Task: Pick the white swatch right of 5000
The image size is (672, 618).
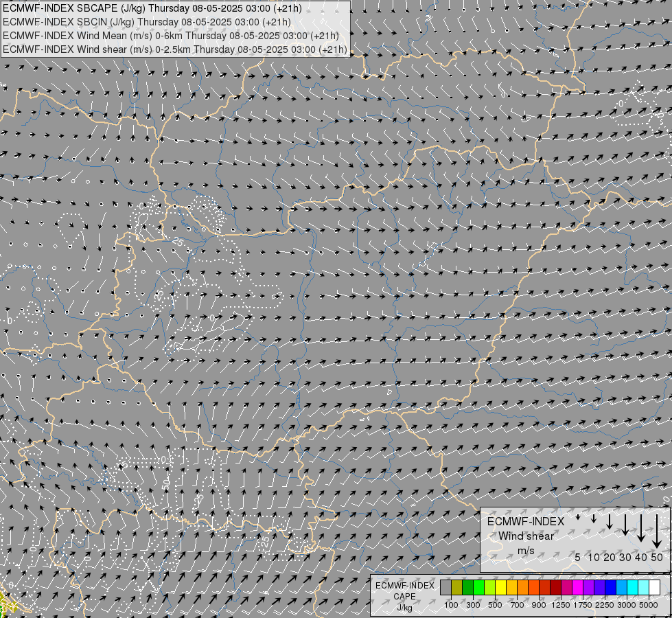Action: pyautogui.click(x=654, y=587)
